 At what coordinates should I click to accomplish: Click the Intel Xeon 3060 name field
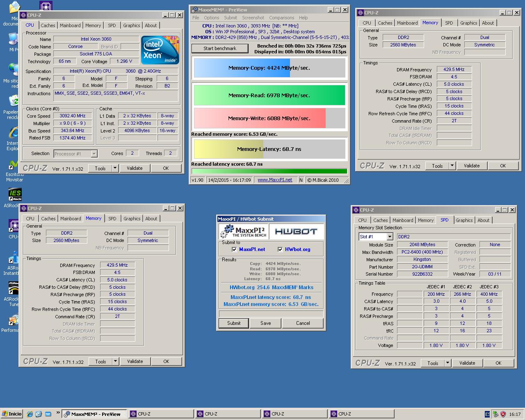point(96,39)
